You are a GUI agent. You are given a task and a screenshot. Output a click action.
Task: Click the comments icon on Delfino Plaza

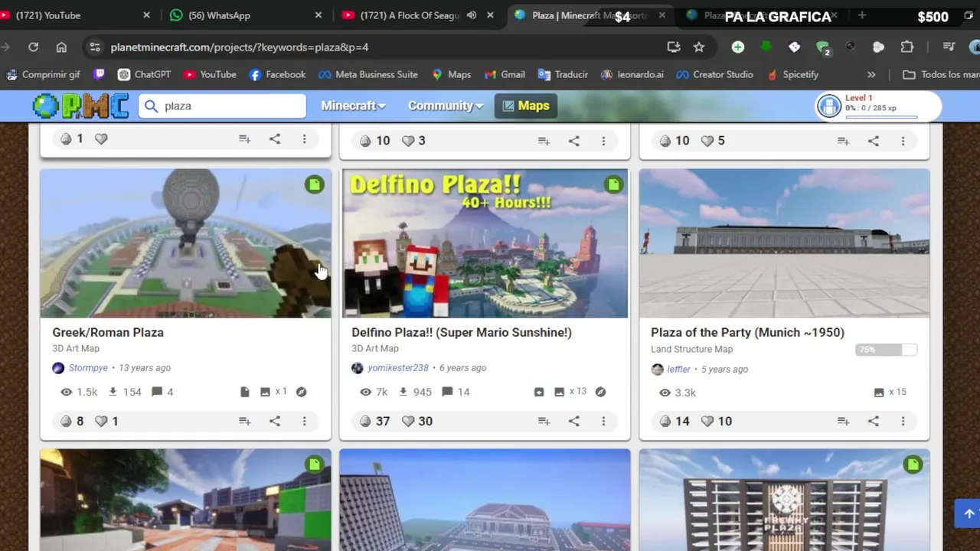pos(447,392)
